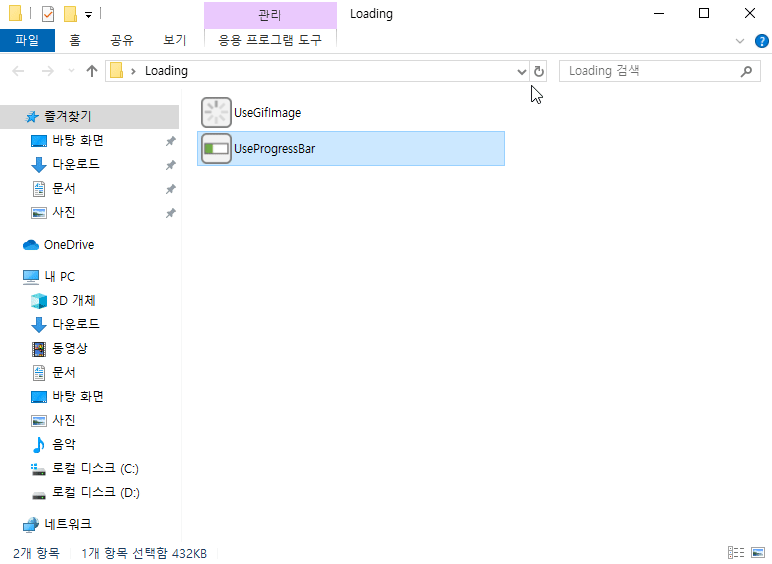Click the search magnifier icon
The width and height of the screenshot is (772, 564).
click(x=746, y=71)
